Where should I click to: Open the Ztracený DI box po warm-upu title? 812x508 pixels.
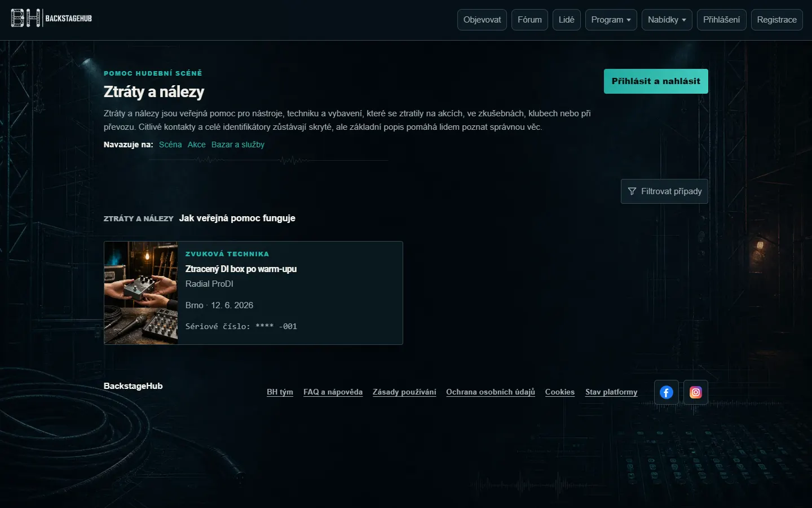241,269
